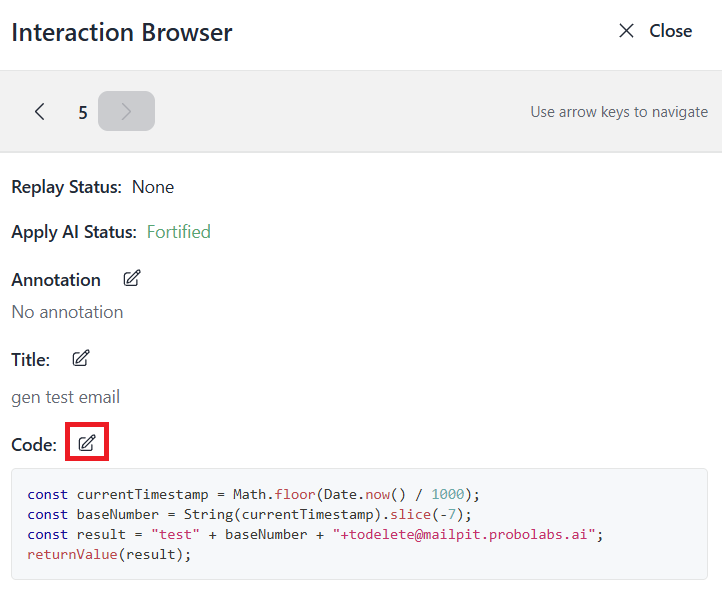Click the X icon beside Close

coord(626,31)
